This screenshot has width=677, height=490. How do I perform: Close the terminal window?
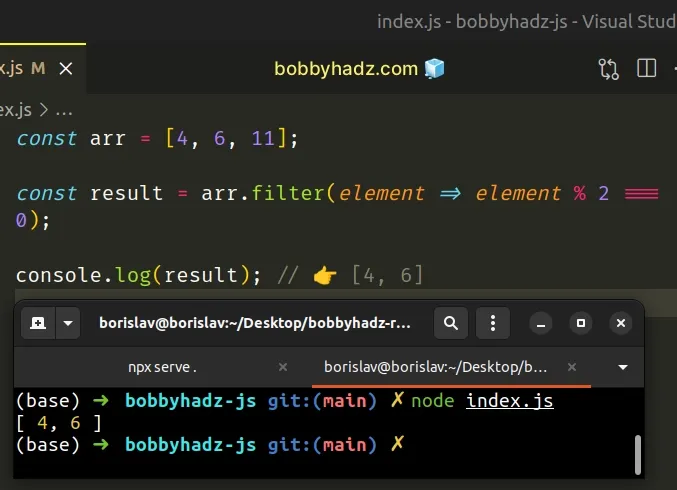621,323
